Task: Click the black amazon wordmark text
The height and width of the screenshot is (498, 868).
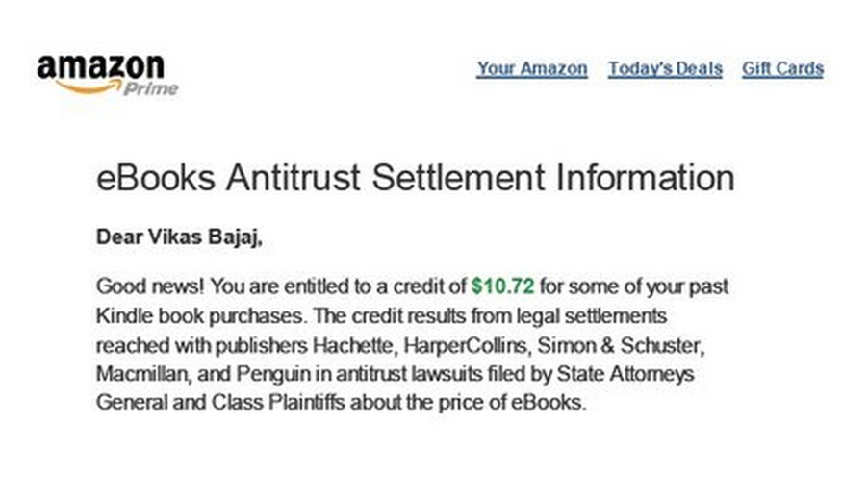Action: (100, 67)
